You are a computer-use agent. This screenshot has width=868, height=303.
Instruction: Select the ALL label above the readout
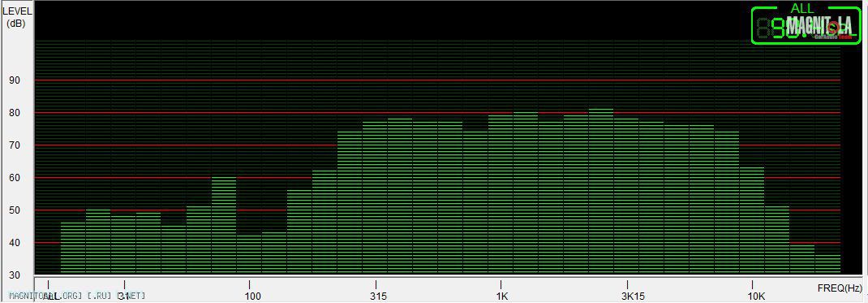(802, 8)
